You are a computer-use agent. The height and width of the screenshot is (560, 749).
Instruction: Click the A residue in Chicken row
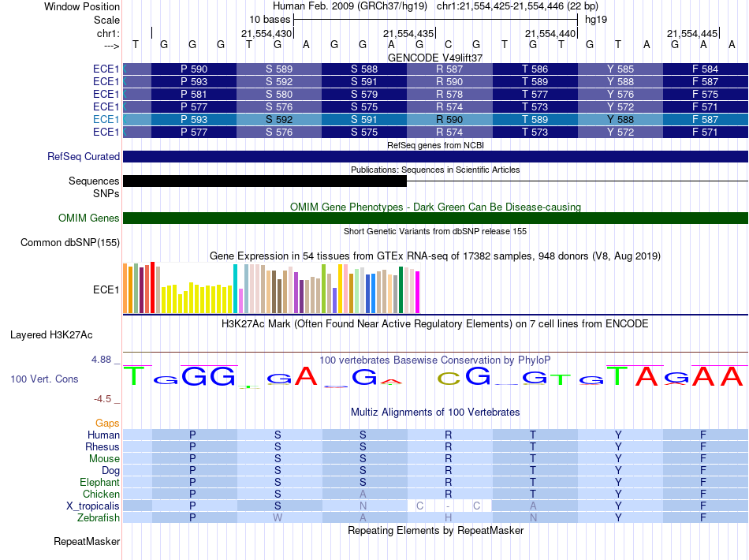363,494
